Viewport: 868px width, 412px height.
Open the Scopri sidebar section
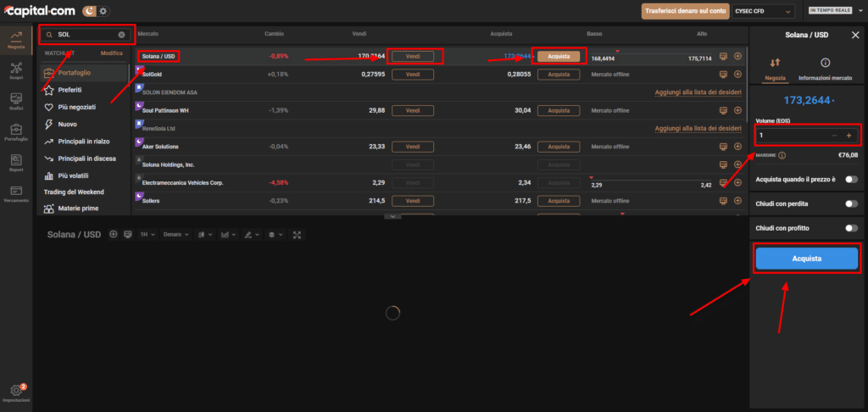(15, 71)
